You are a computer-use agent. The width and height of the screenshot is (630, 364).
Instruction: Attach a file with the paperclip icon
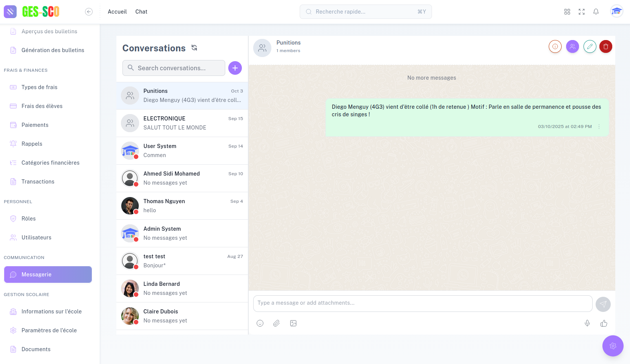(x=277, y=323)
